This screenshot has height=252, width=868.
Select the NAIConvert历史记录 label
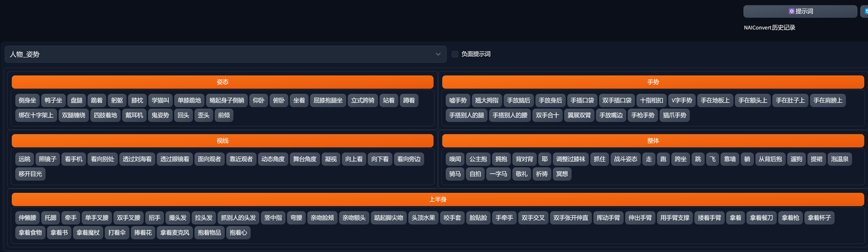[770, 28]
